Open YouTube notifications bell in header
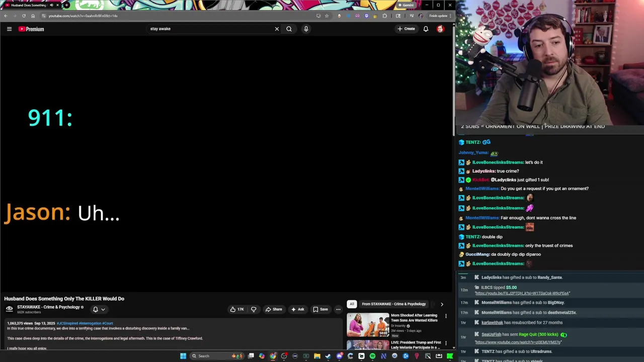Image resolution: width=644 pixels, height=362 pixels. click(426, 29)
